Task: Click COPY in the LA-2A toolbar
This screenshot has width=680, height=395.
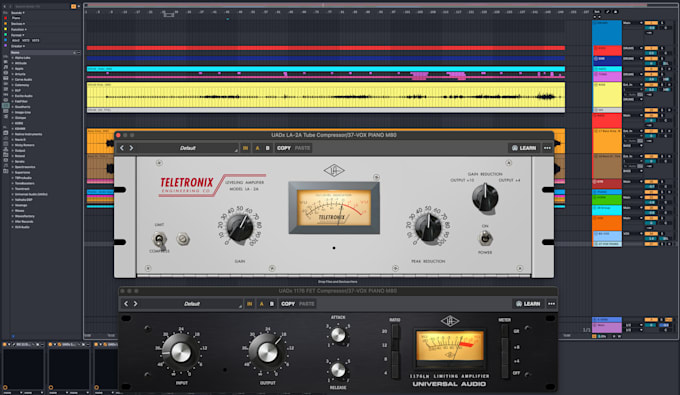Action: tap(284, 148)
